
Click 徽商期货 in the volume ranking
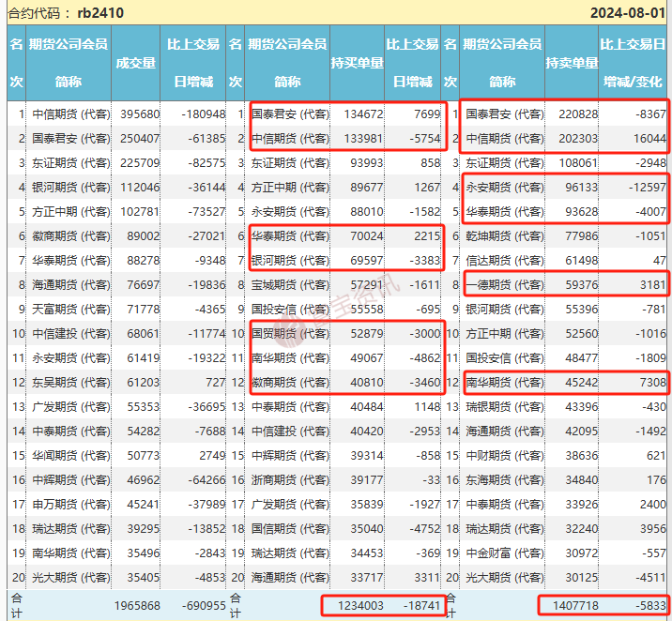tap(71, 236)
